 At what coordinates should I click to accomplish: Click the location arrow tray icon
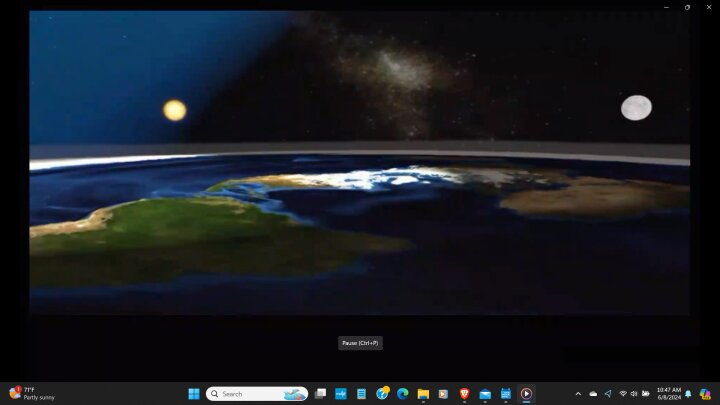pos(608,394)
